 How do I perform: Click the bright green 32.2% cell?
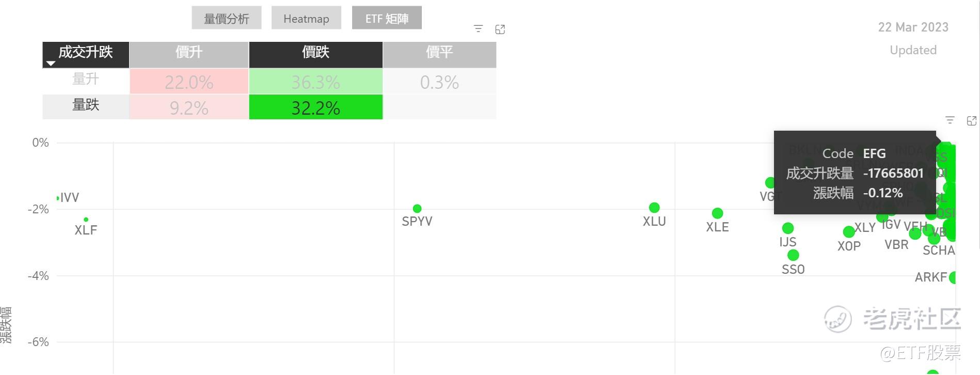(315, 107)
